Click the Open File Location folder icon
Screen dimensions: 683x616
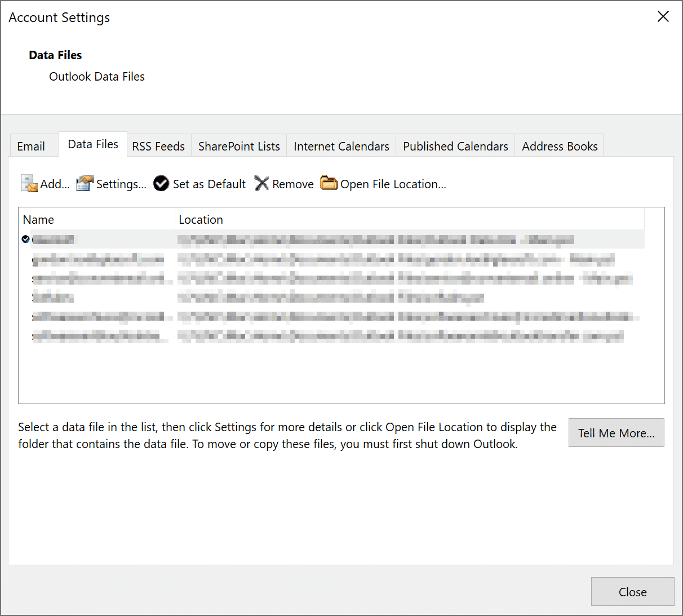(329, 183)
